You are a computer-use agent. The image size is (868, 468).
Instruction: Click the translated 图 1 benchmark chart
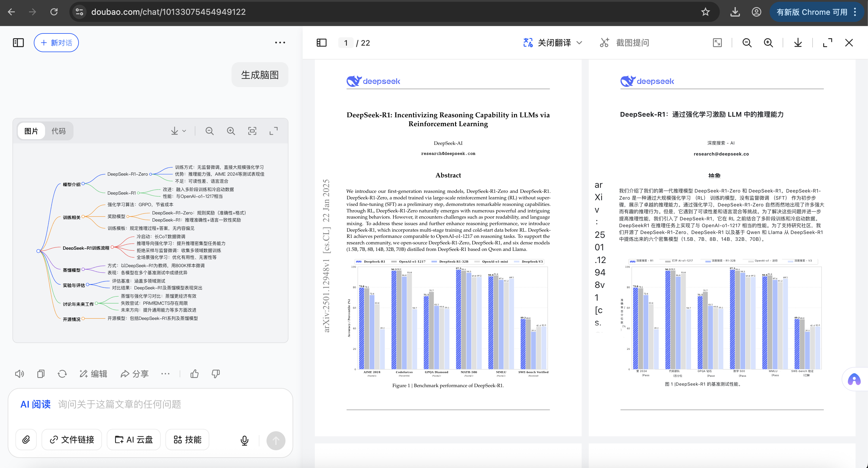click(721, 318)
